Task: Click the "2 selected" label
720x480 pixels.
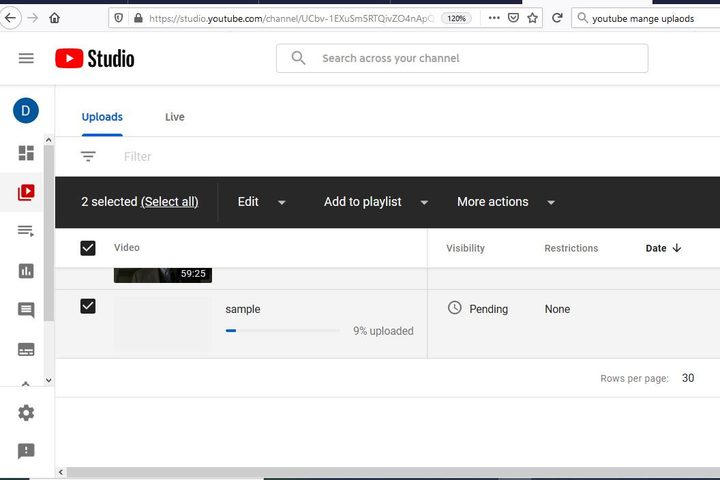Action: pyautogui.click(x=109, y=202)
